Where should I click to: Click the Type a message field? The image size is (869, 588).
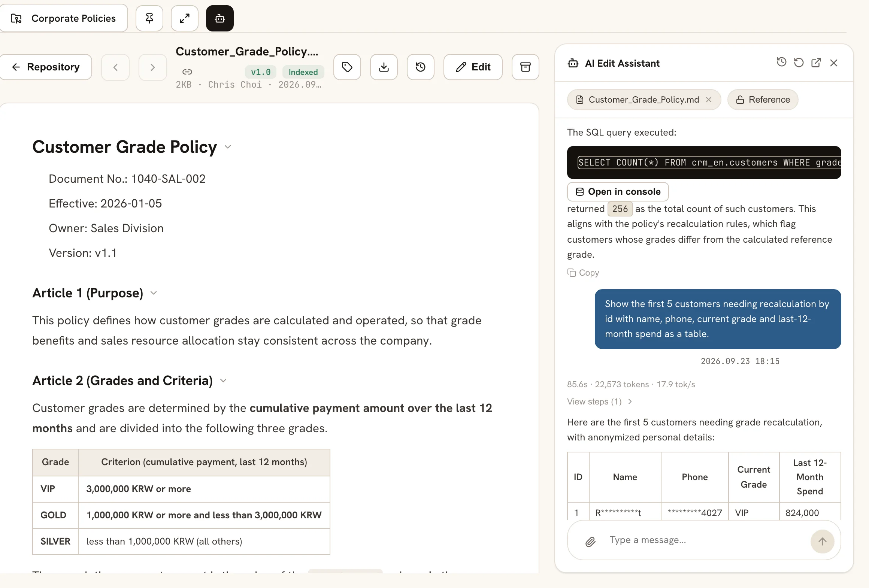pyautogui.click(x=704, y=540)
